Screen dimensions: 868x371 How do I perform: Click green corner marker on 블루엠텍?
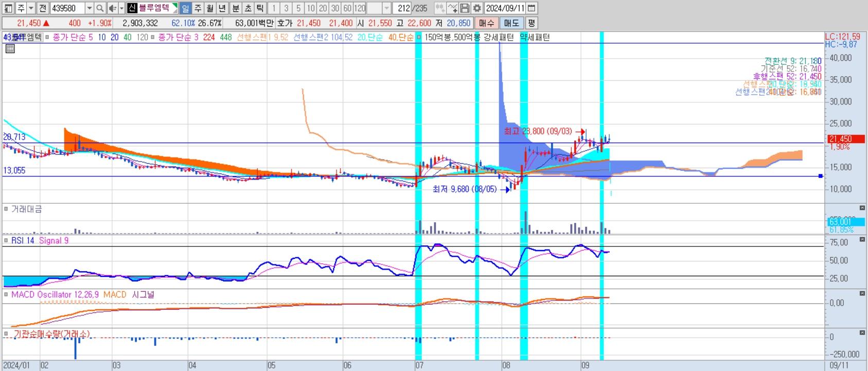pyautogui.click(x=175, y=6)
